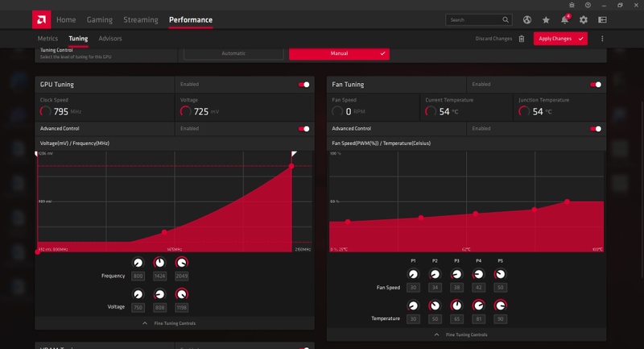This screenshot has height=349, width=644.
Task: Toggle the sidebar panel layout icon
Action: (x=602, y=19)
